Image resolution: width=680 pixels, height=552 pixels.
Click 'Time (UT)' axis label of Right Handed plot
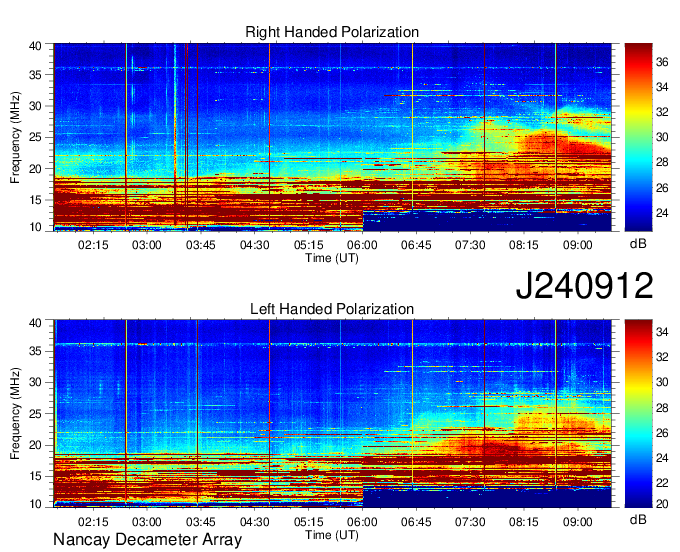tap(332, 258)
